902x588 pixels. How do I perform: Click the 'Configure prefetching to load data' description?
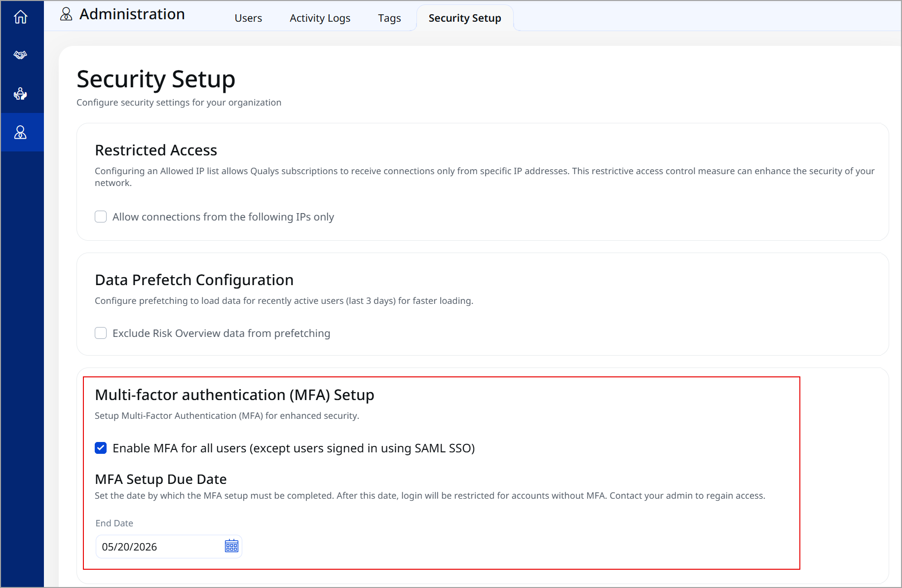tap(284, 301)
